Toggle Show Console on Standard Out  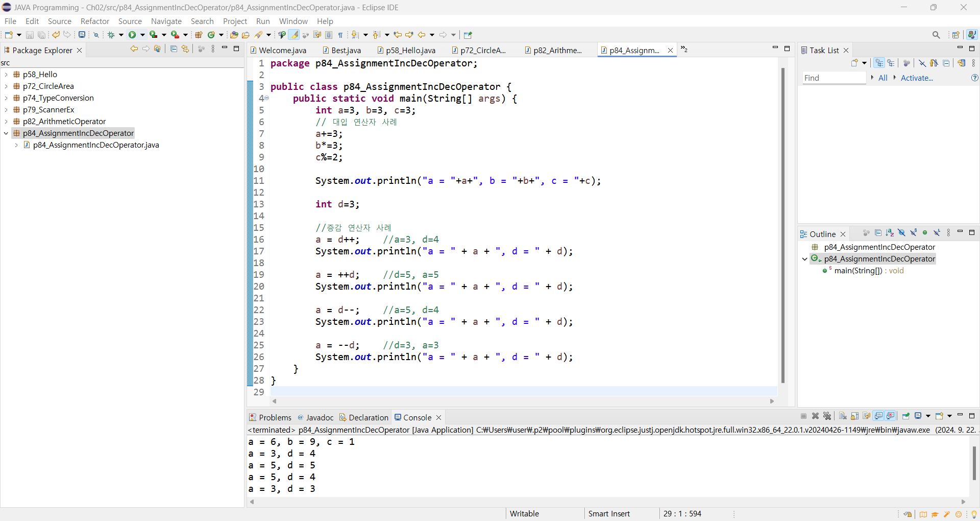[x=878, y=416]
